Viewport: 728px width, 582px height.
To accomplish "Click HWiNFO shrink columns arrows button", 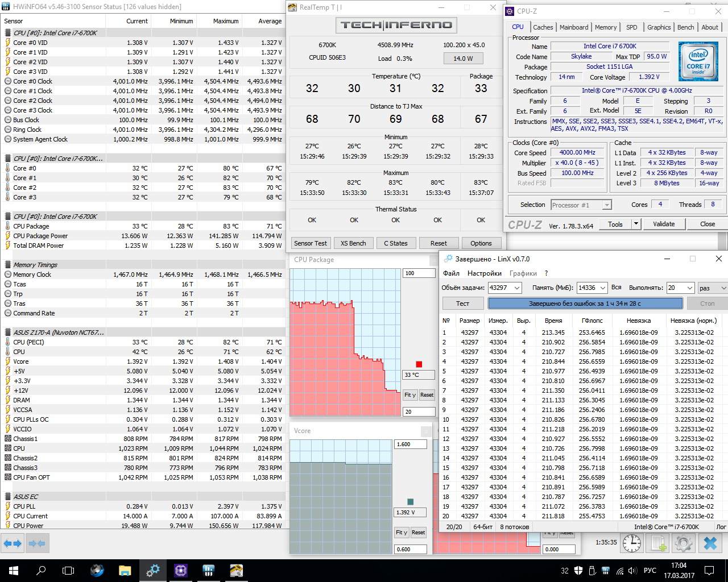I will (x=37, y=543).
